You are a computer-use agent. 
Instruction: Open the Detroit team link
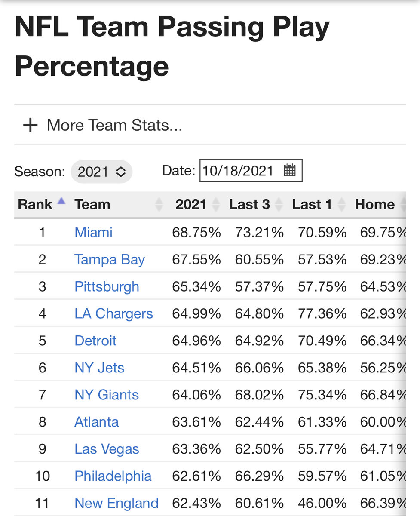pos(95,341)
